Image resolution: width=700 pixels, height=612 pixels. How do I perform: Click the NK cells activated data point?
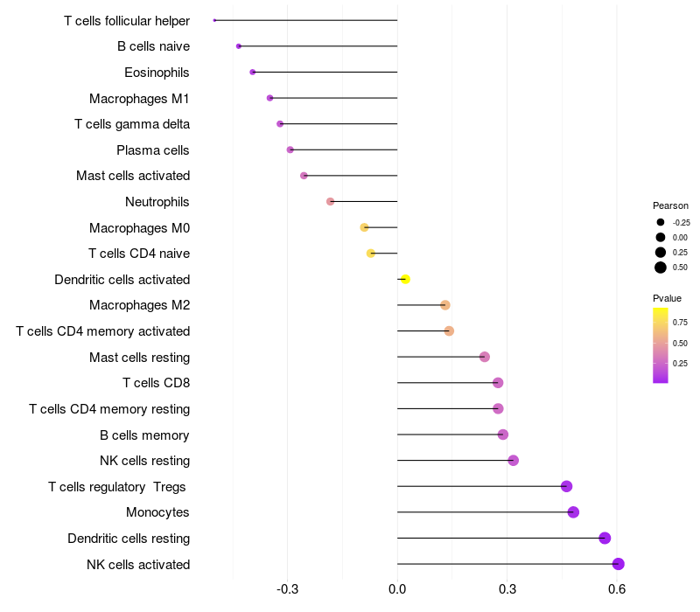click(618, 564)
